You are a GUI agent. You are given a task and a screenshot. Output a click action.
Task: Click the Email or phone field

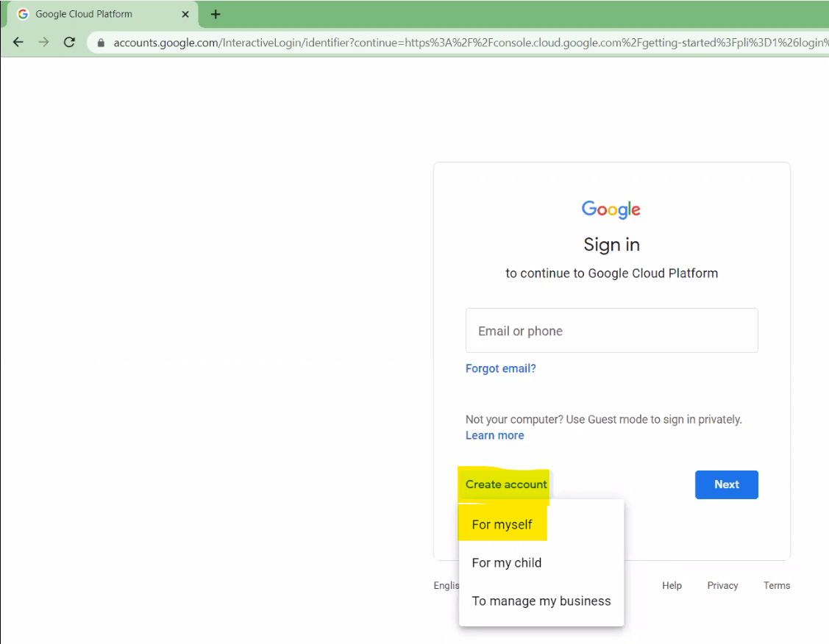(x=612, y=331)
